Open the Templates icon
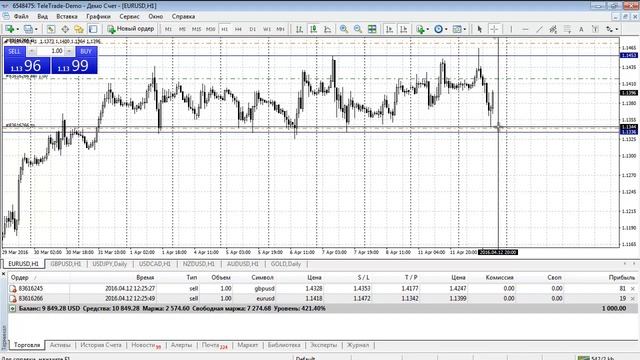The image size is (640, 360). 457,29
